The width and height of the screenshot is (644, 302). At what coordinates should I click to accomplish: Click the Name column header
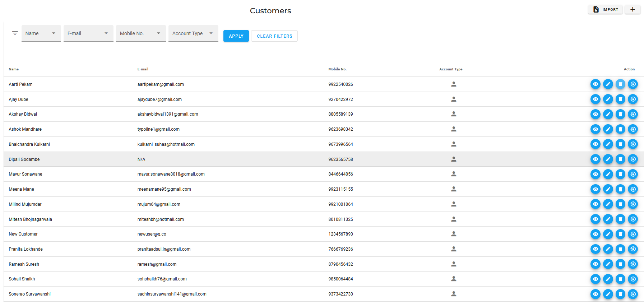click(14, 69)
